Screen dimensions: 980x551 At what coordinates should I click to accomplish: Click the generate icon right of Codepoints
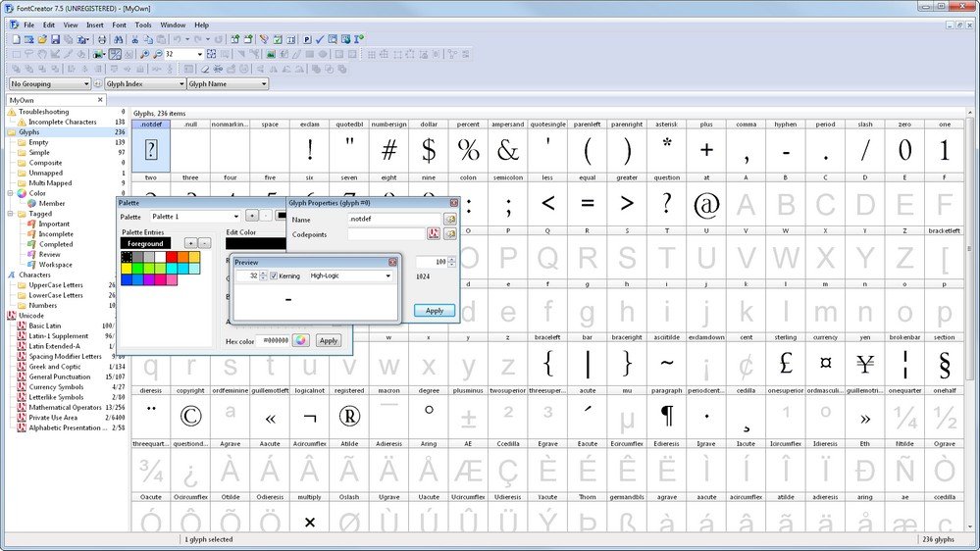(450, 233)
